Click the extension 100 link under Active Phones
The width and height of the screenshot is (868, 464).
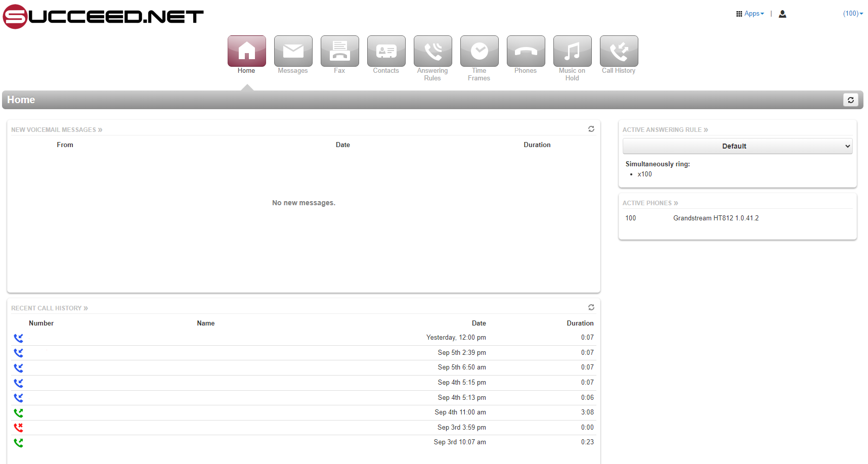[630, 218]
